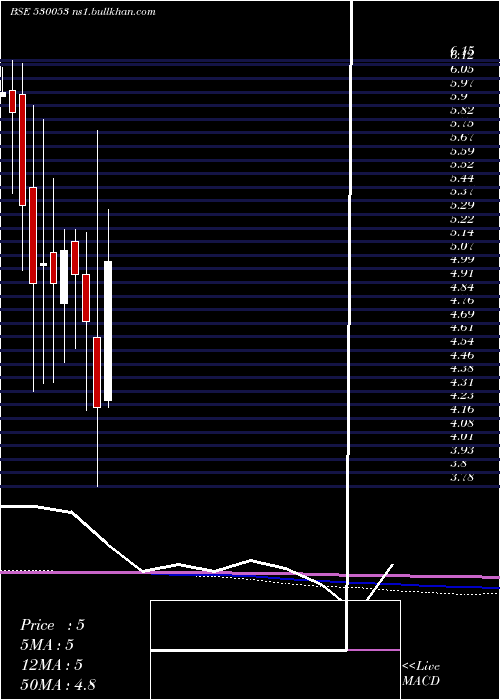Click the 4.84 price axis label

click(462, 288)
